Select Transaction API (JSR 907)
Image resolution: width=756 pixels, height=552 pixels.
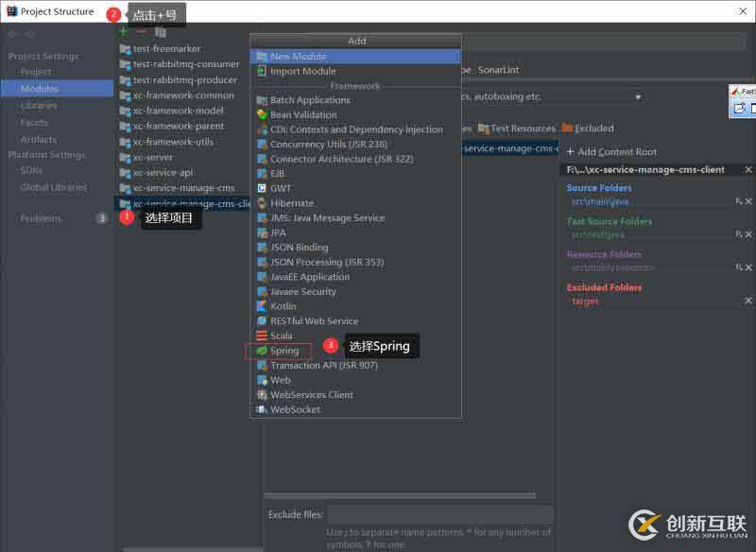(355, 366)
